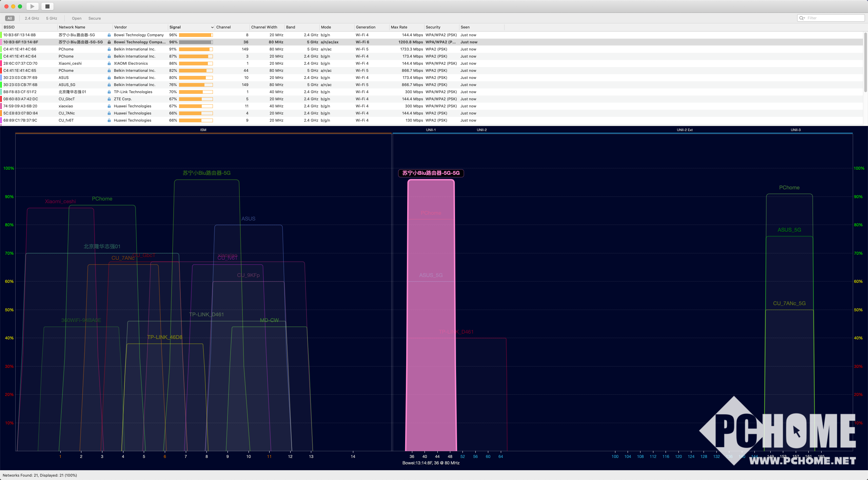Sort by Network Name column header
The image size is (868, 480).
pos(85,27)
